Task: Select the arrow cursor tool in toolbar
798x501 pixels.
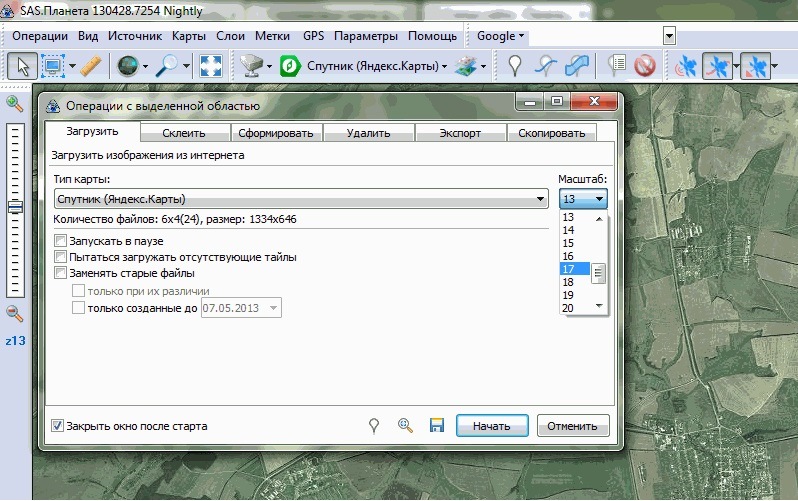Action: click(x=22, y=66)
